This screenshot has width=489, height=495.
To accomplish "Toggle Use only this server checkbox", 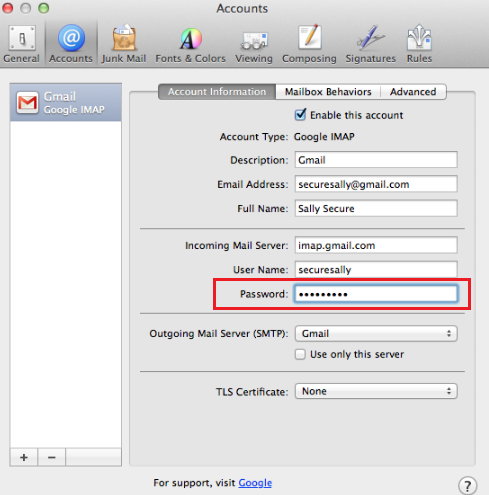I will click(300, 354).
